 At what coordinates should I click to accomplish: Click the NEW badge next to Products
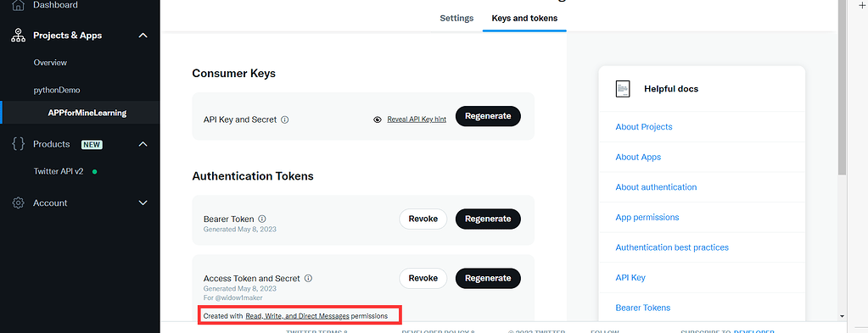92,144
